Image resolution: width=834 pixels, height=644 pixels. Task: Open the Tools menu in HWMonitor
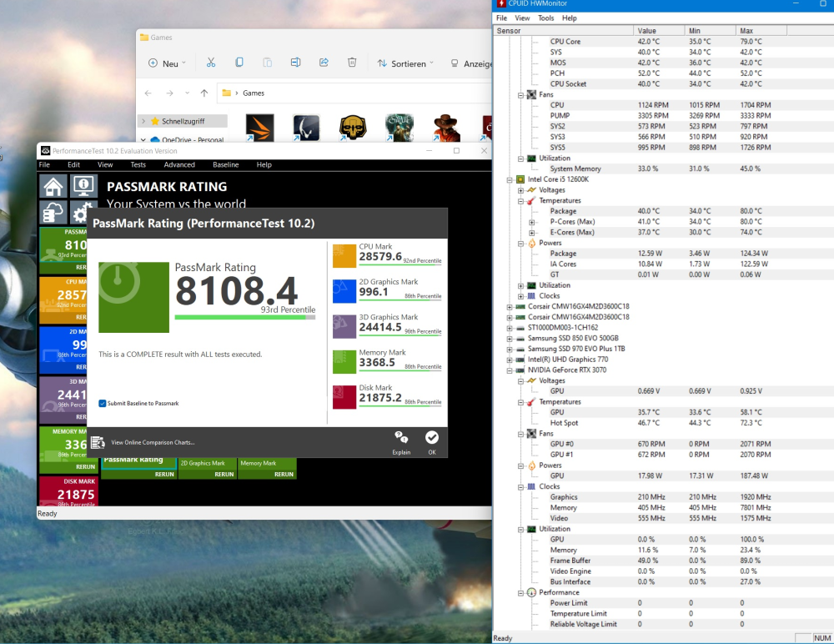(545, 18)
